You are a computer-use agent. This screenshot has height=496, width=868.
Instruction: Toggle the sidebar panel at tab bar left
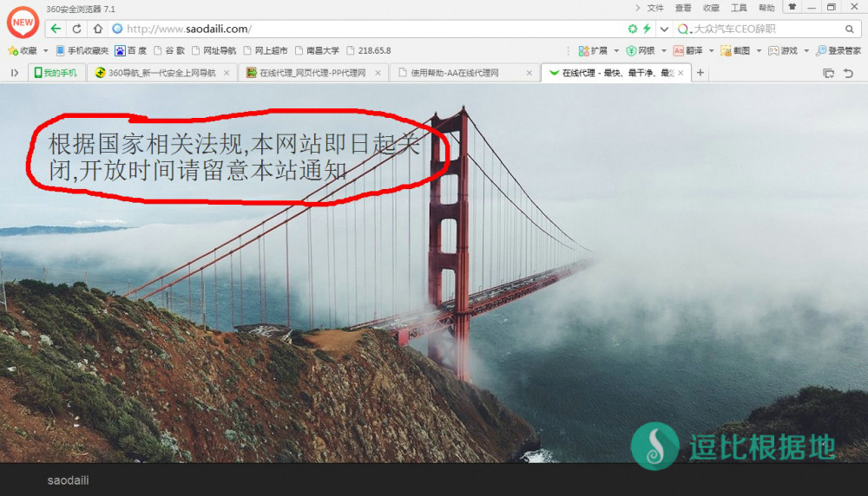[14, 73]
